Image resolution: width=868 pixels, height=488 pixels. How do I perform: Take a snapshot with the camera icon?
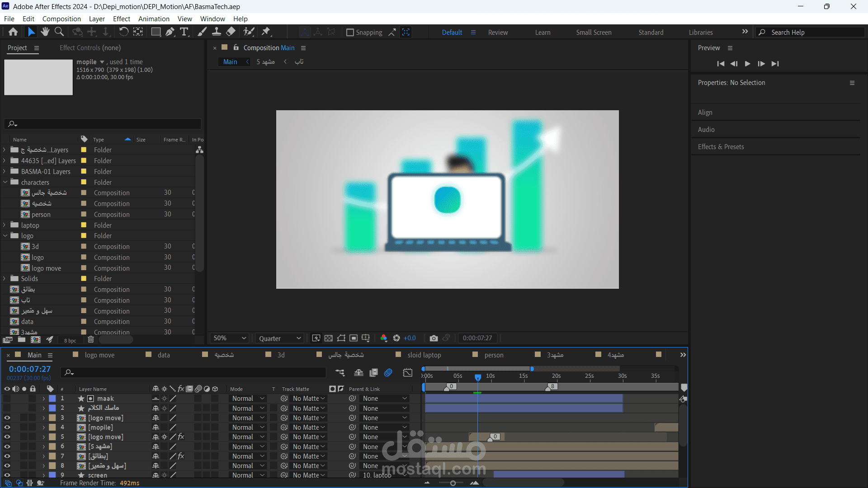(434, 338)
